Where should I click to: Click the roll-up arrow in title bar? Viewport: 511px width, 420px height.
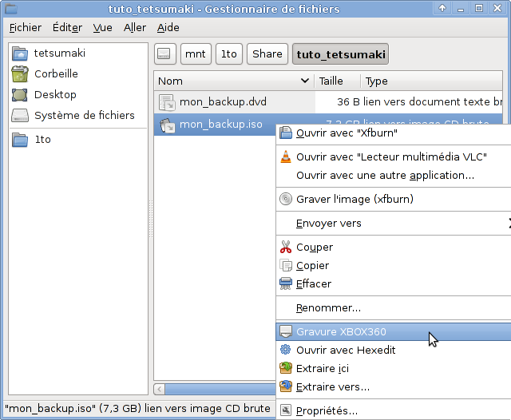(x=442, y=8)
